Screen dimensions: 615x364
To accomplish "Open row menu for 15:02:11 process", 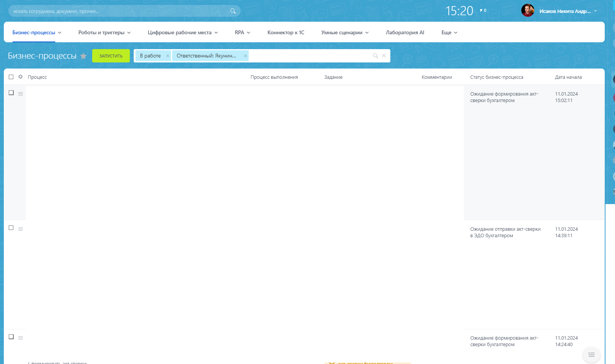I will (x=21, y=94).
